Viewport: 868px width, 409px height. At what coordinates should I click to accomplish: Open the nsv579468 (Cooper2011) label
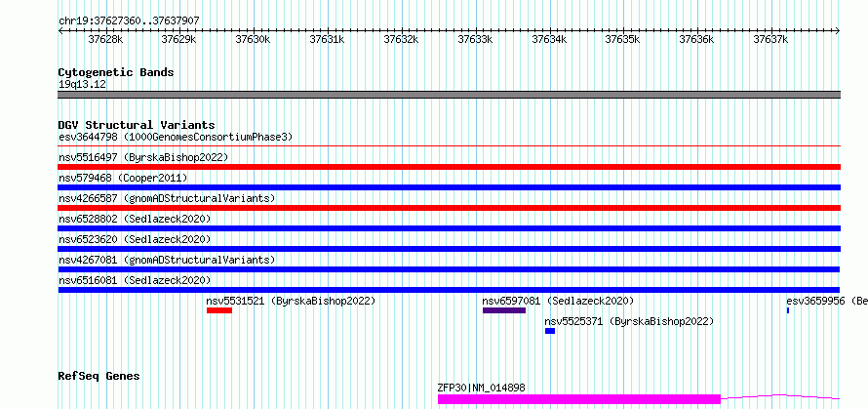tap(123, 178)
